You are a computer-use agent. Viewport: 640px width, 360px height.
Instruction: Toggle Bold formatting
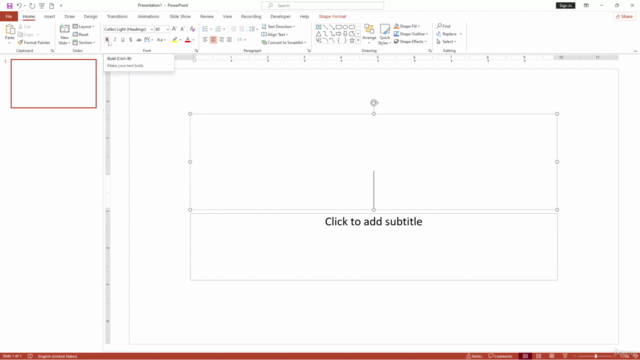[x=107, y=40]
